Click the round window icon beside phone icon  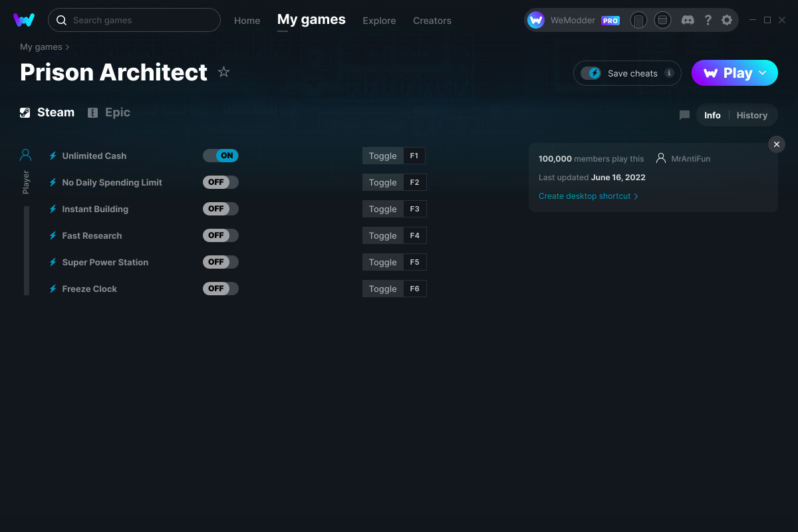click(662, 20)
